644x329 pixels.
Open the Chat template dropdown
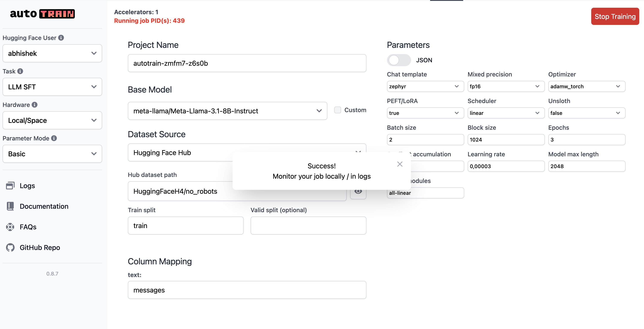425,86
